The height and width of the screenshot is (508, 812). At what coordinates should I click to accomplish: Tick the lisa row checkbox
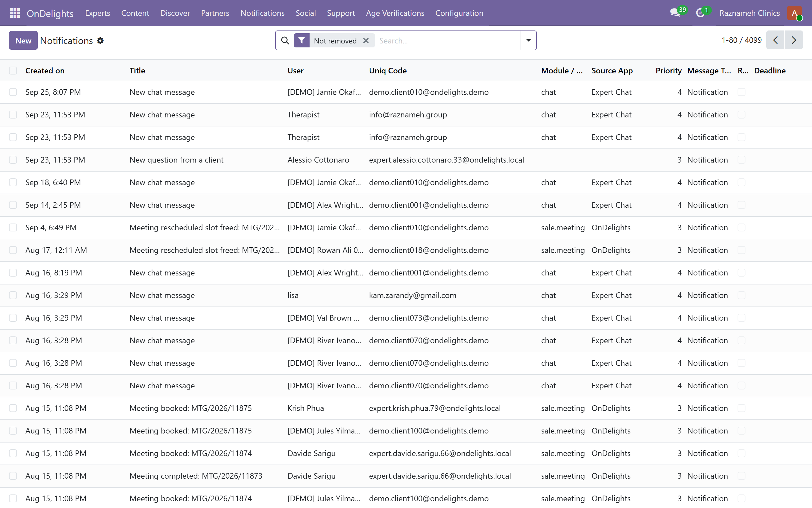click(13, 295)
